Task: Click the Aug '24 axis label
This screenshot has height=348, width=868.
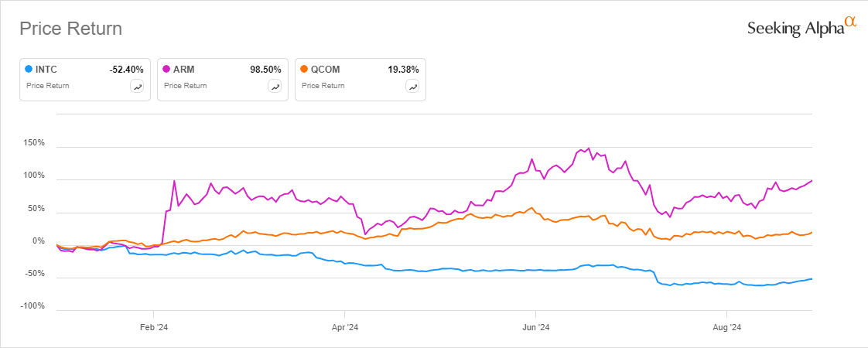Action: (x=726, y=328)
